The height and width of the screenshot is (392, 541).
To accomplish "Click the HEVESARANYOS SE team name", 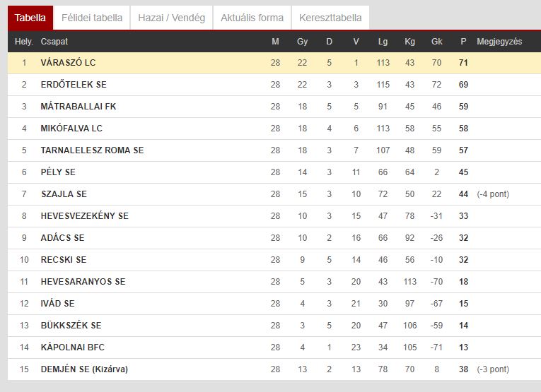I will coord(83,281).
